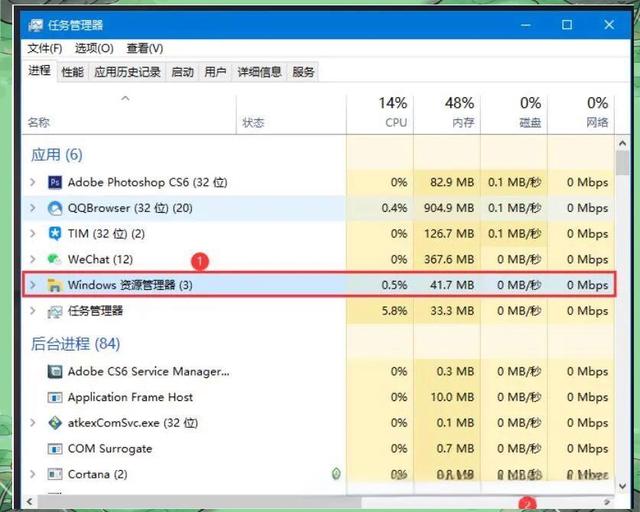Click the Application Frame Host icon
This screenshot has width=640, height=512.
pos(55,397)
